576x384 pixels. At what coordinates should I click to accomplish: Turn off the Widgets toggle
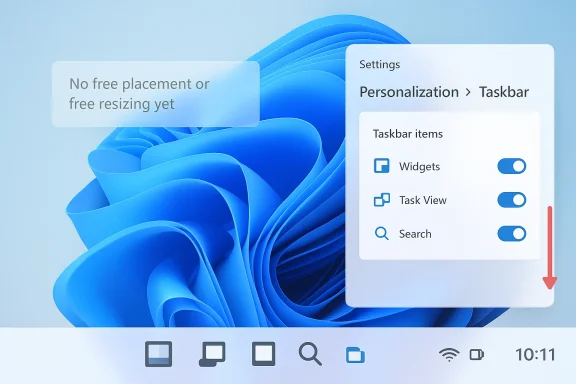pos(512,166)
